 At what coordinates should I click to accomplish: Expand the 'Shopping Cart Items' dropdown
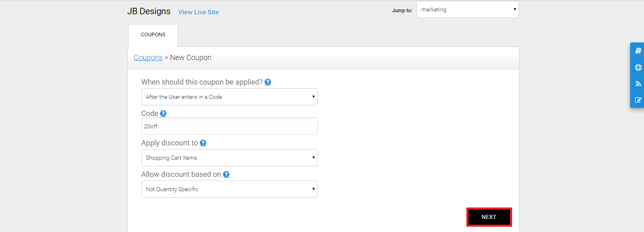(x=229, y=158)
